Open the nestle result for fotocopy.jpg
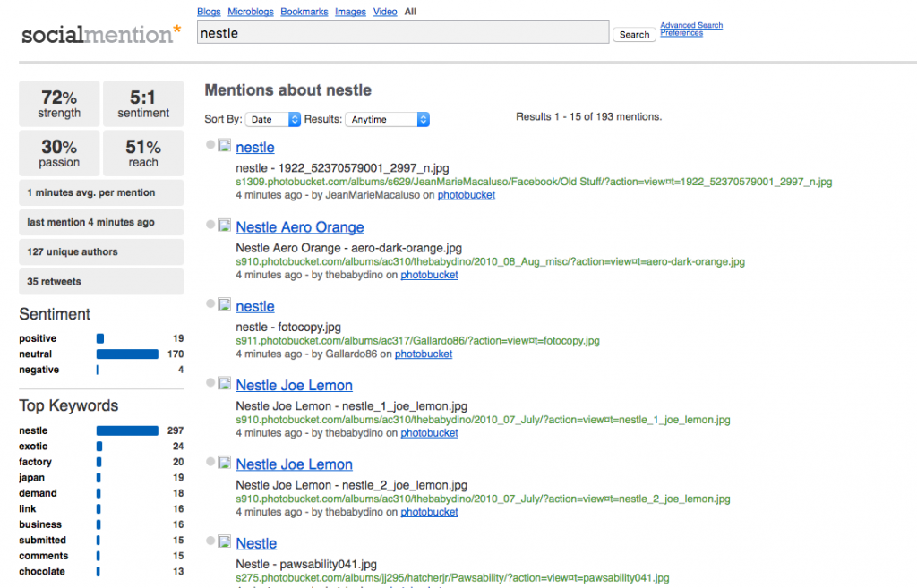Image resolution: width=917 pixels, height=588 pixels. [x=255, y=306]
